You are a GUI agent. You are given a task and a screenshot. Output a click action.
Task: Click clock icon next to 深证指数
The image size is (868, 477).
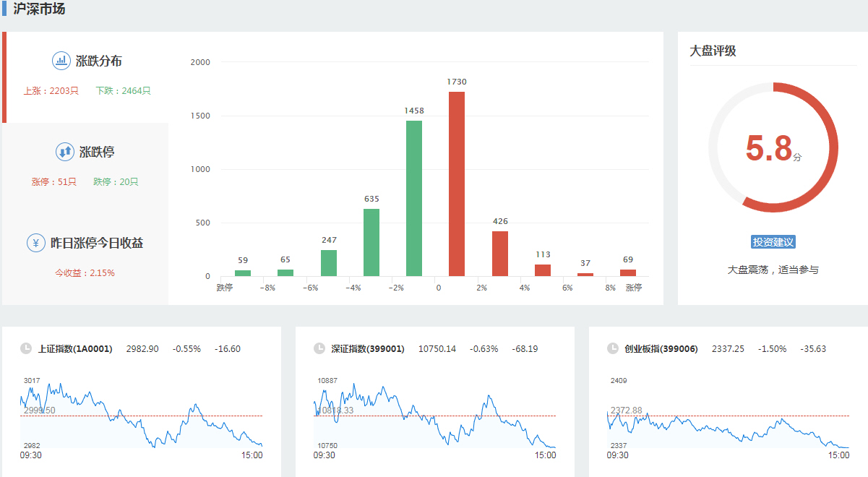point(319,348)
